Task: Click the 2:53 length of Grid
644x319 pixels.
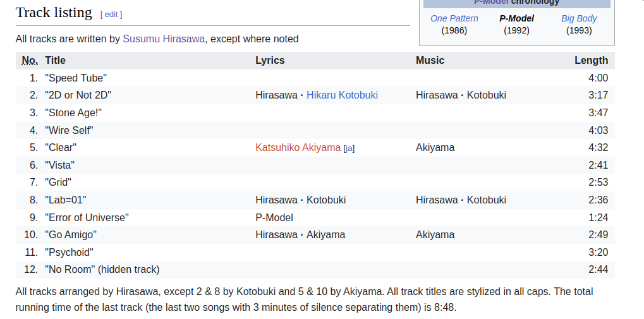Action: point(598,183)
